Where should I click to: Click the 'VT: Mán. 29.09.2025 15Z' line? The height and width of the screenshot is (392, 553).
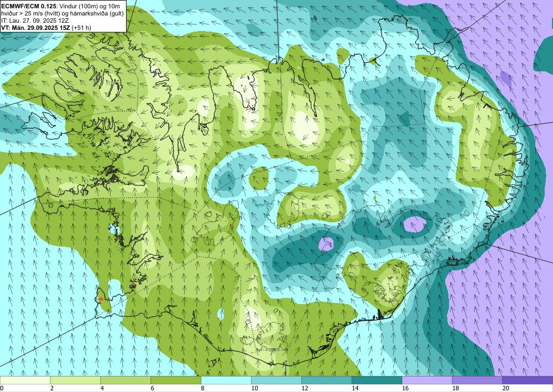pos(35,27)
